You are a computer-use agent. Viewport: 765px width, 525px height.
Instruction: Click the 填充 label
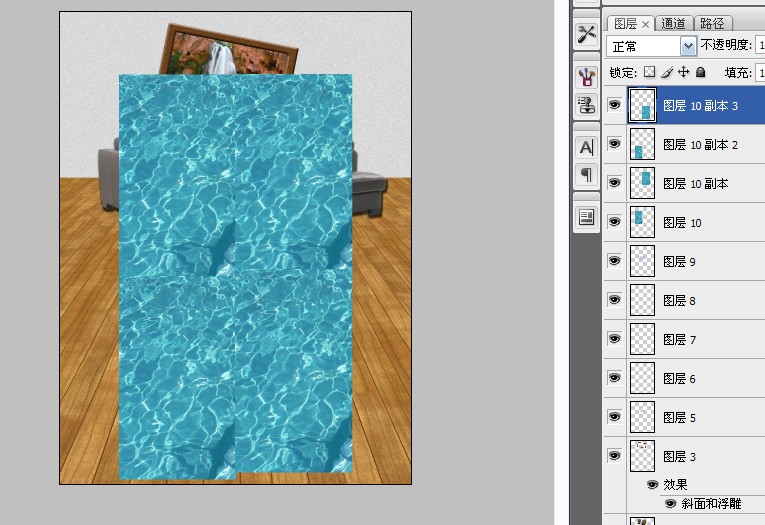pos(738,73)
